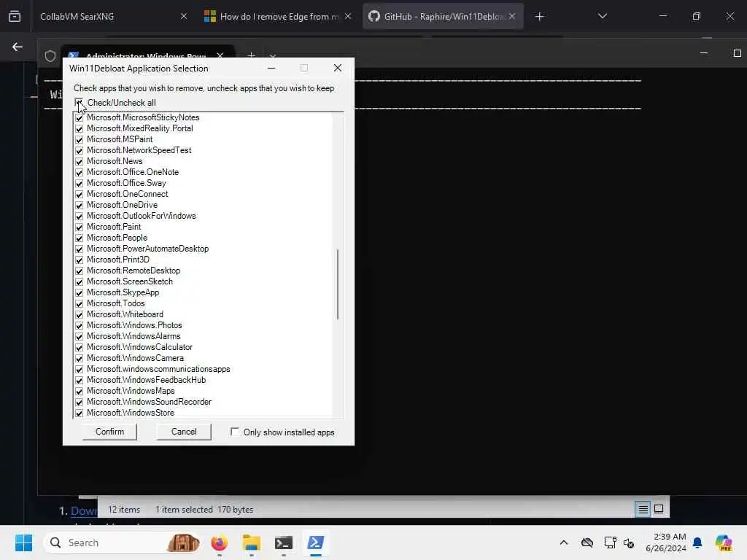Open the Copilot preview icon

point(724,542)
